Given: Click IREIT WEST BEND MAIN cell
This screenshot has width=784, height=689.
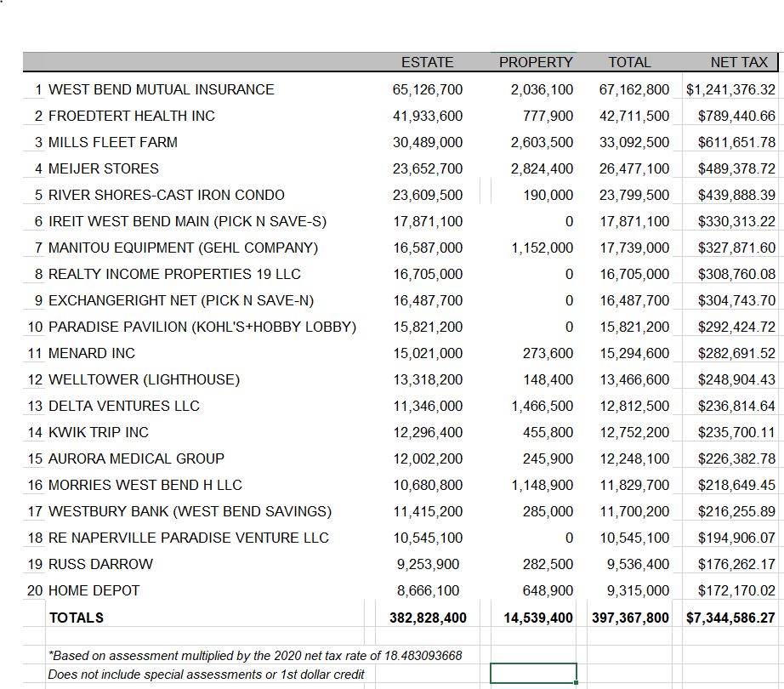Looking at the screenshot, I should click(x=187, y=221).
